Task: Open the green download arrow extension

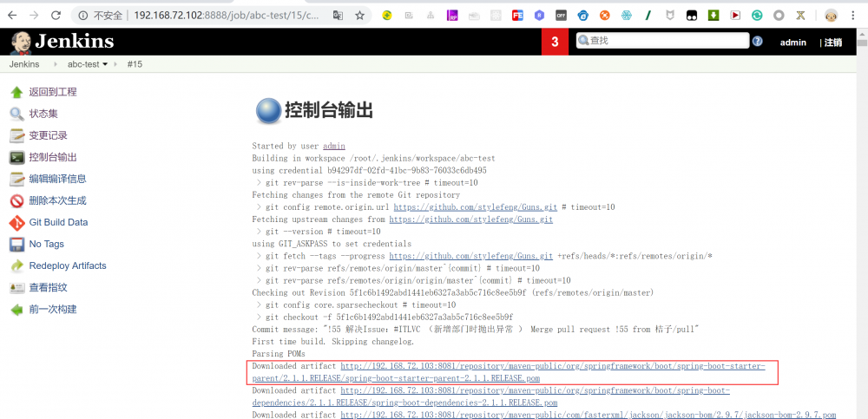Action: click(x=713, y=16)
